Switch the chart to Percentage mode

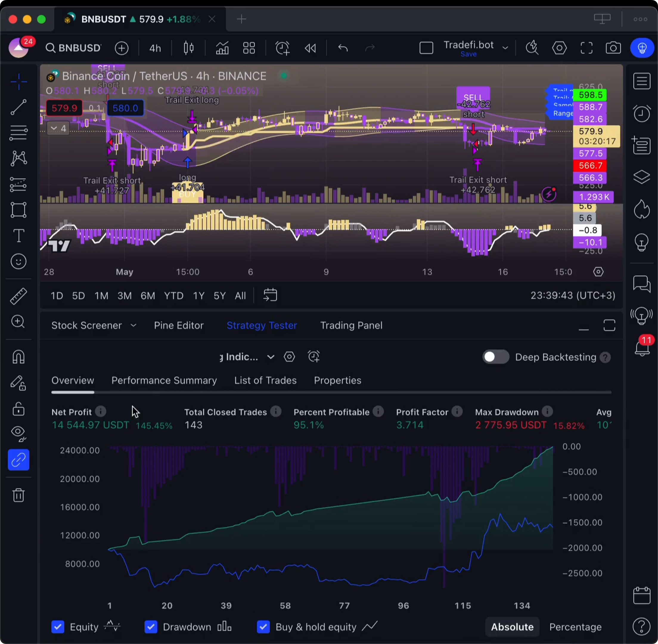[575, 627]
